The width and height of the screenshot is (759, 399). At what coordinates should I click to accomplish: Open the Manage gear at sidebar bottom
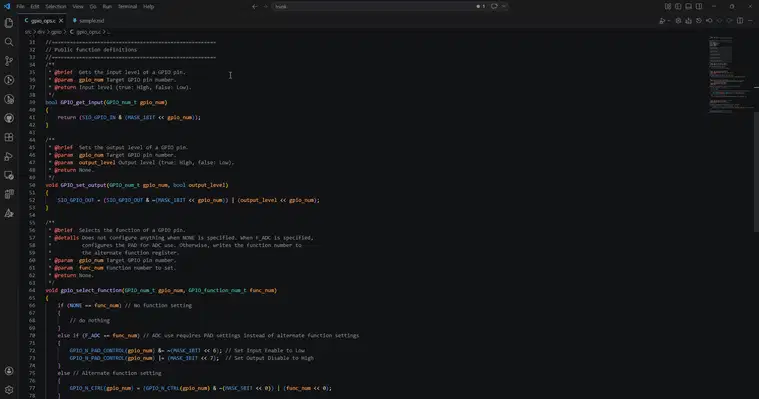point(9,390)
